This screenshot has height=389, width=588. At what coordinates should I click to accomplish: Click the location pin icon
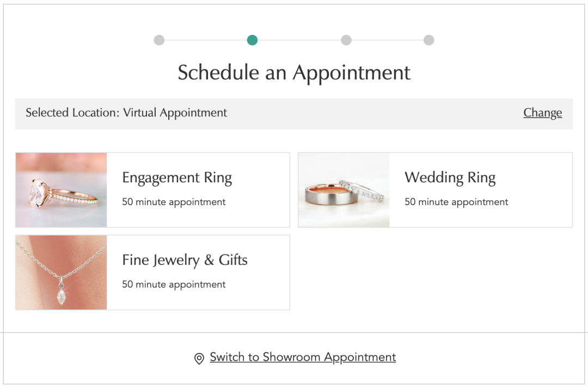(x=199, y=359)
